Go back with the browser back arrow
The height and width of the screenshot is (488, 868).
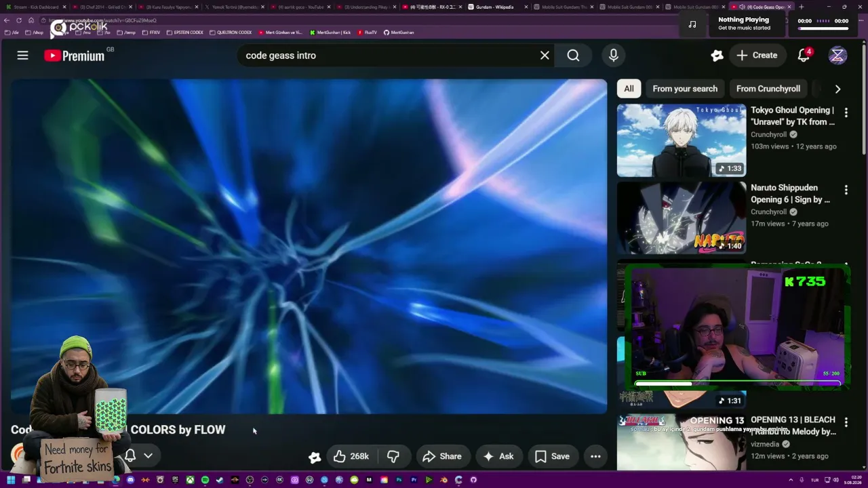point(7,20)
